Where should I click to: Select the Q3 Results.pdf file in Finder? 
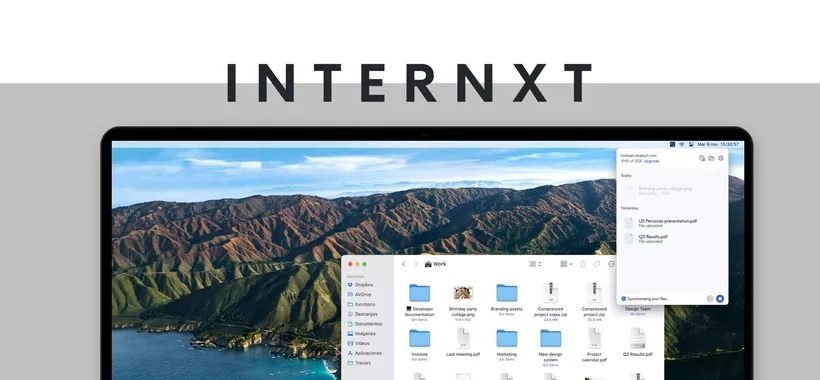[637, 342]
